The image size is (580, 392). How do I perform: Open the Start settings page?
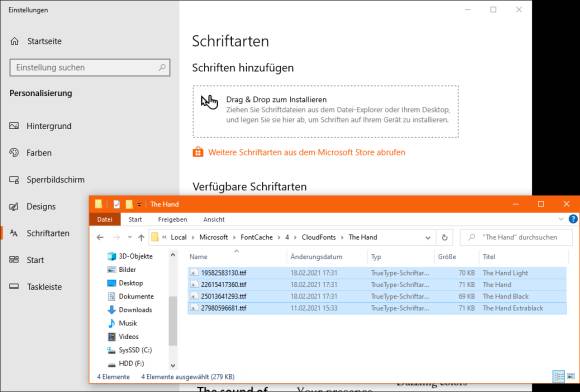pyautogui.click(x=27, y=260)
